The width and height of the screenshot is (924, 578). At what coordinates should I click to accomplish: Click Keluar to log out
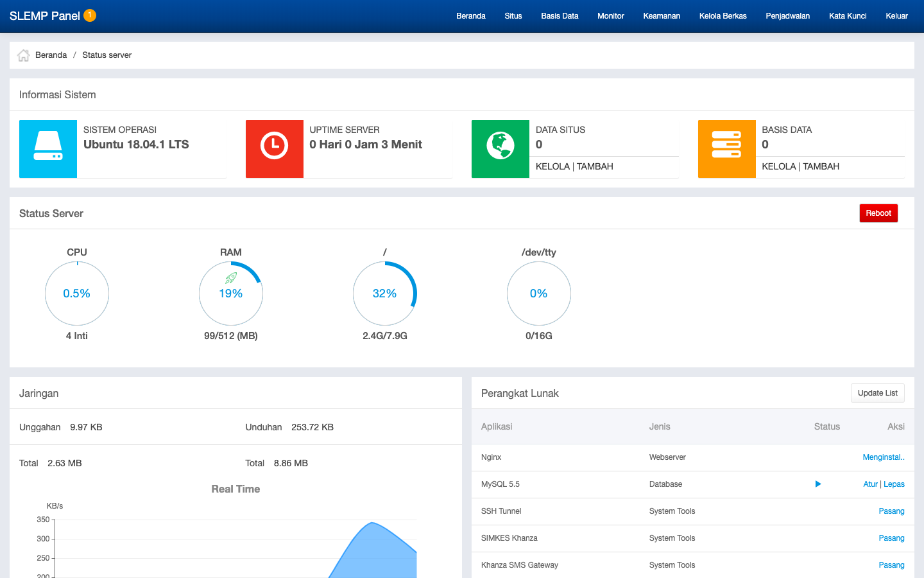coord(897,16)
